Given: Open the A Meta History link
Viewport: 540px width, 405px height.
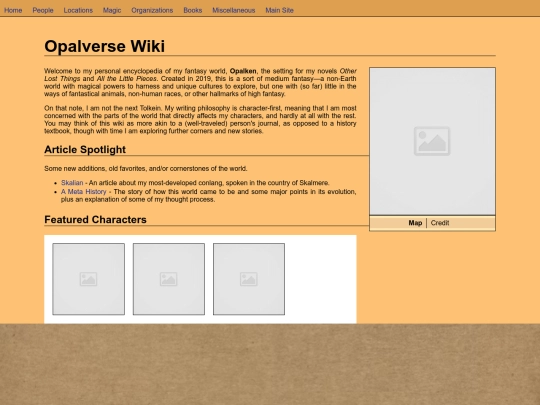Looking at the screenshot, I should tap(84, 192).
